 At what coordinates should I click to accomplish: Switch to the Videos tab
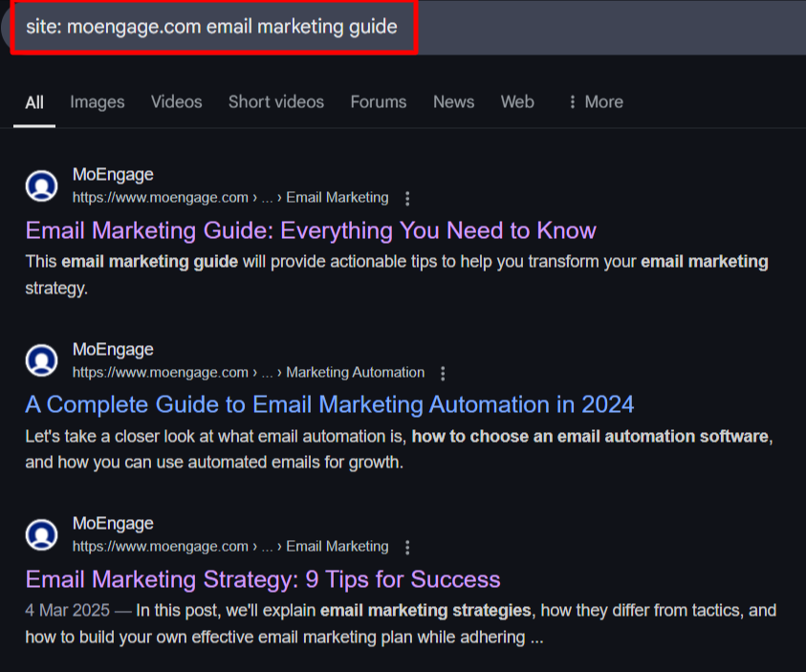[176, 101]
